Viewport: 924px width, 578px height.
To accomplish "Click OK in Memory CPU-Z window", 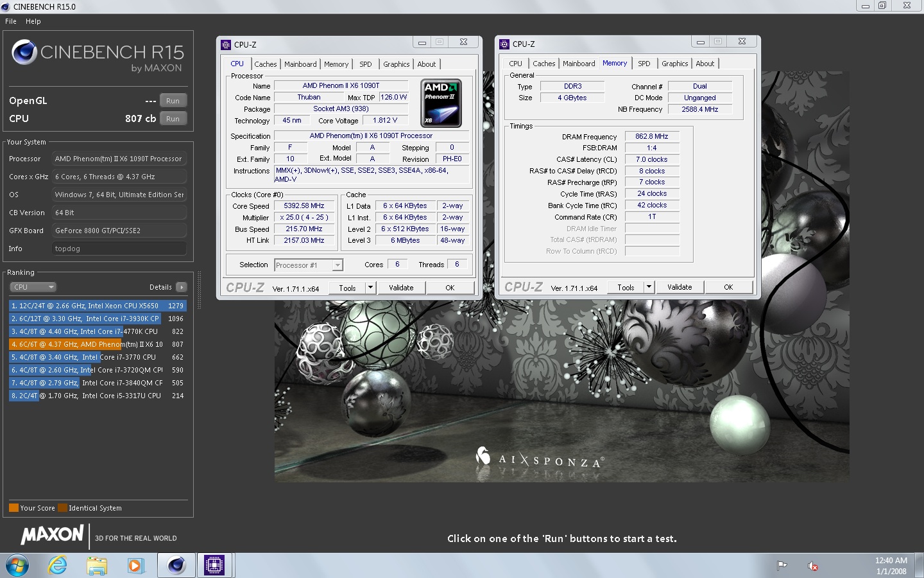I will [x=728, y=287].
